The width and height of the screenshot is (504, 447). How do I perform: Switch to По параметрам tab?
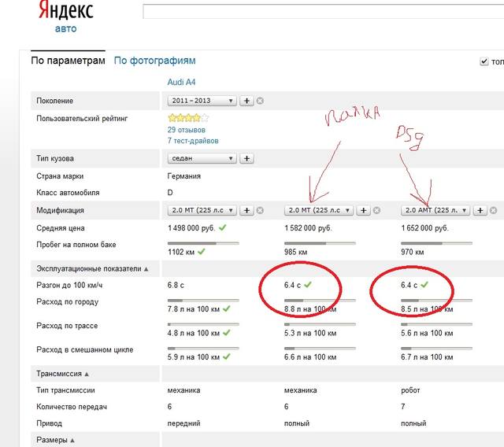tap(68, 61)
